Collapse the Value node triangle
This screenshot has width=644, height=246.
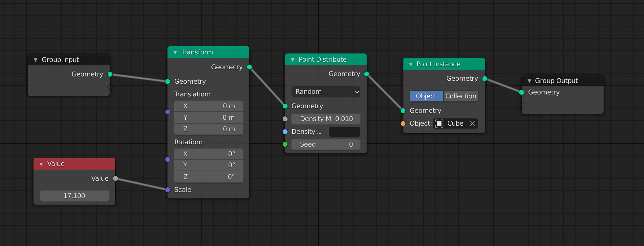tap(41, 164)
